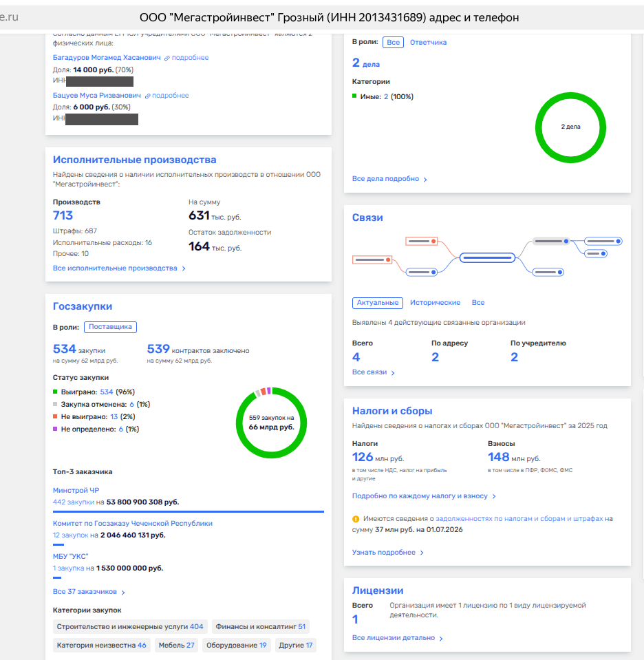
Task: Click chain icon beside Багадуров's подробнее
Action: pyautogui.click(x=167, y=58)
